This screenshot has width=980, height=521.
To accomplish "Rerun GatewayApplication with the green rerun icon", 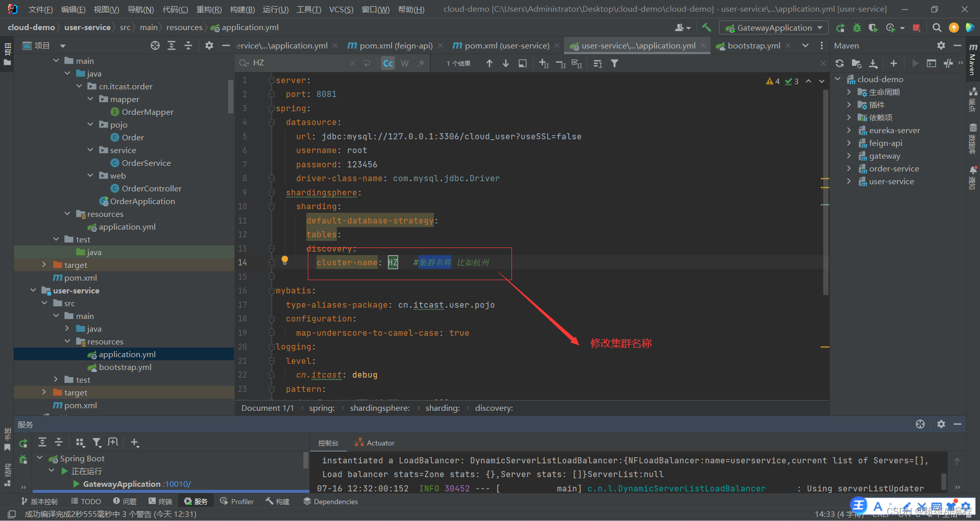I will click(840, 28).
